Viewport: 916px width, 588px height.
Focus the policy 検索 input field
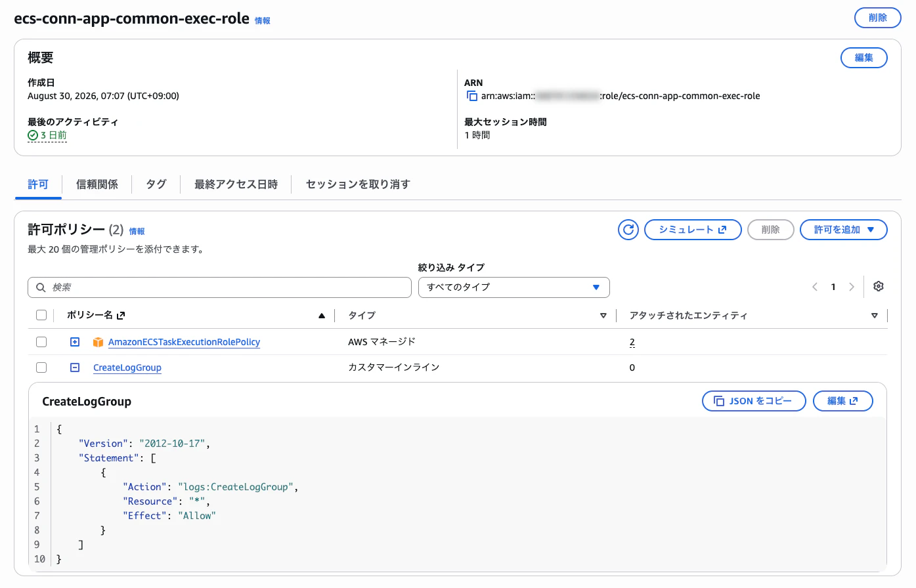click(219, 287)
